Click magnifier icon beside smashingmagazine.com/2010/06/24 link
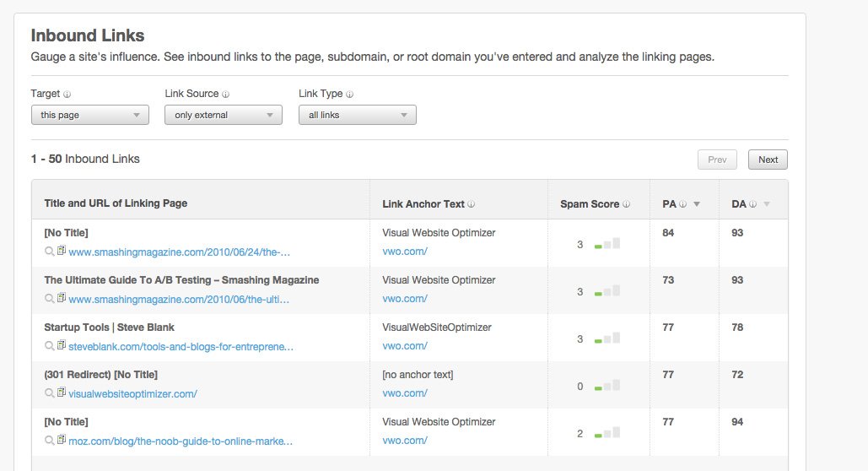 click(49, 252)
